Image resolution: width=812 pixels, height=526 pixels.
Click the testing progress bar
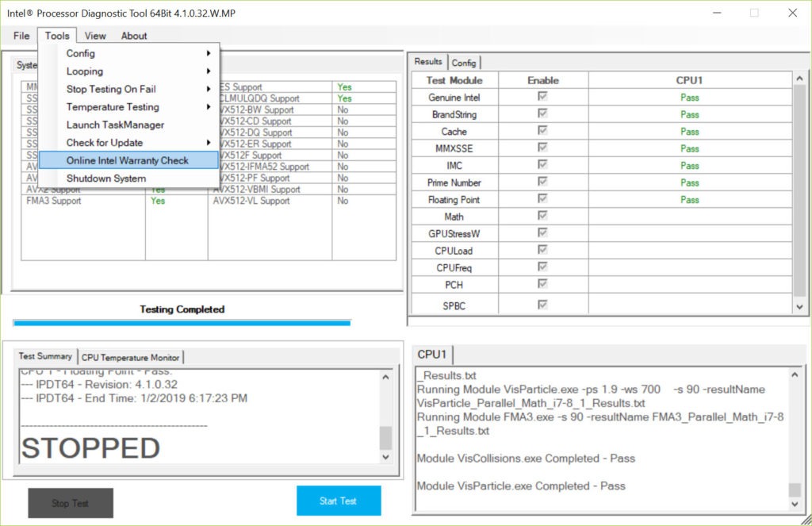point(182,324)
